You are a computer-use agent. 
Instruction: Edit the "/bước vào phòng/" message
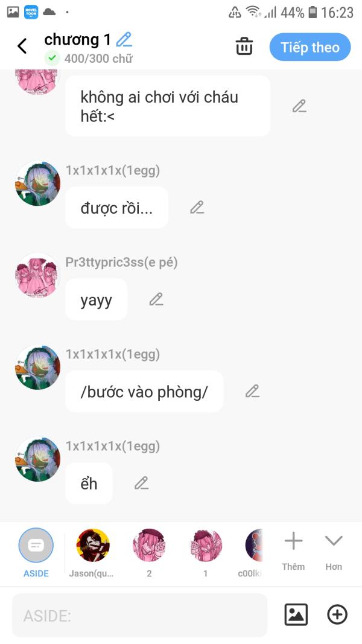tap(252, 391)
